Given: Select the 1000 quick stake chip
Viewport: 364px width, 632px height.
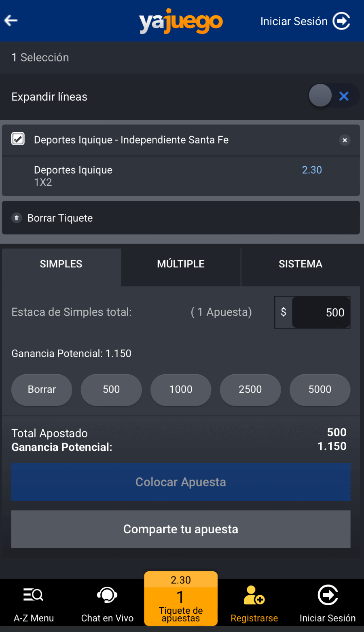Looking at the screenshot, I should point(181,390).
